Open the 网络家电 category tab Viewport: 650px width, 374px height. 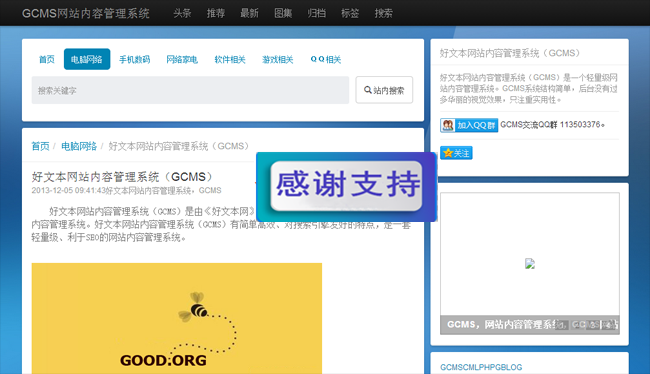(x=182, y=59)
